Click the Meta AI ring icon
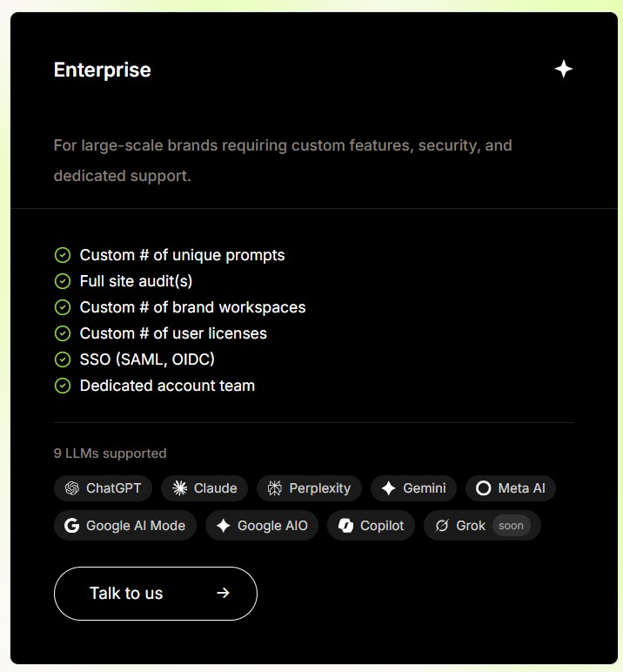The width and height of the screenshot is (623, 672). click(x=483, y=488)
